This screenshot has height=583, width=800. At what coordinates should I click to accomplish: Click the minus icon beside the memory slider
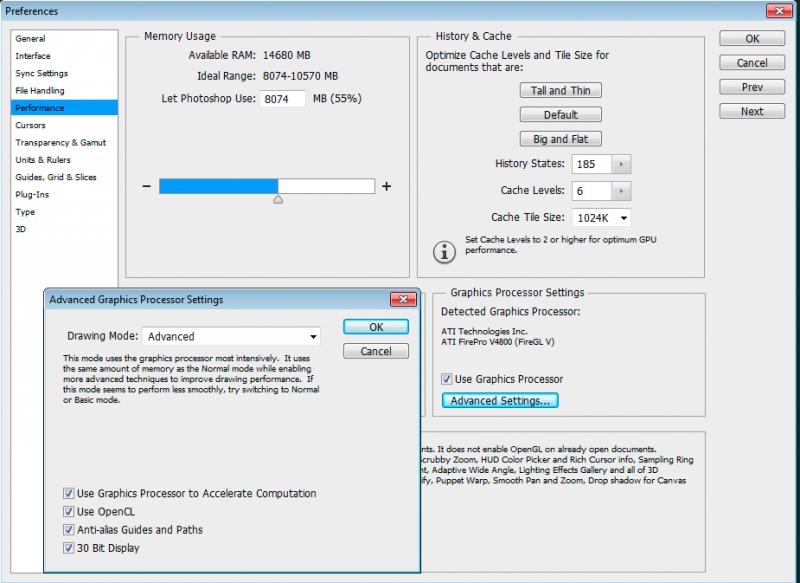(x=146, y=186)
